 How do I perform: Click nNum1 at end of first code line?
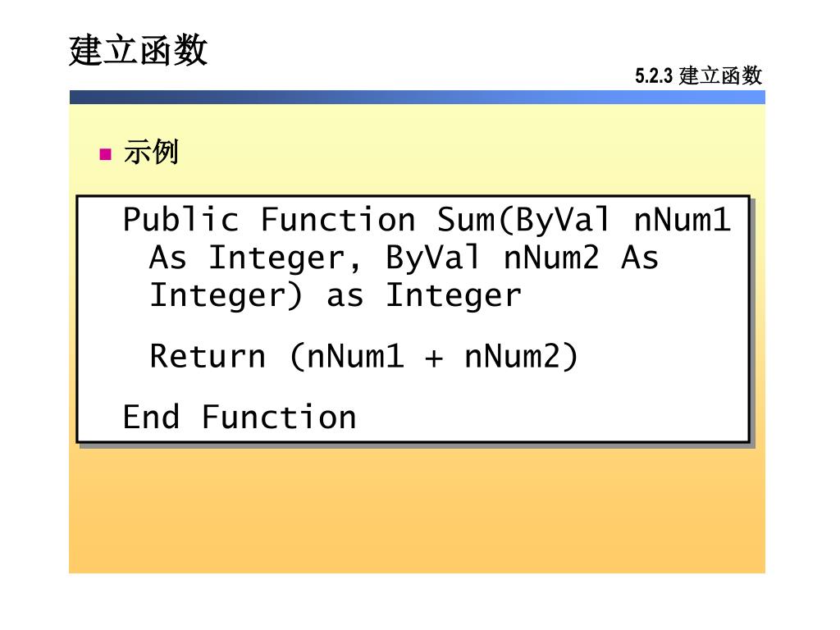pyautogui.click(x=682, y=220)
